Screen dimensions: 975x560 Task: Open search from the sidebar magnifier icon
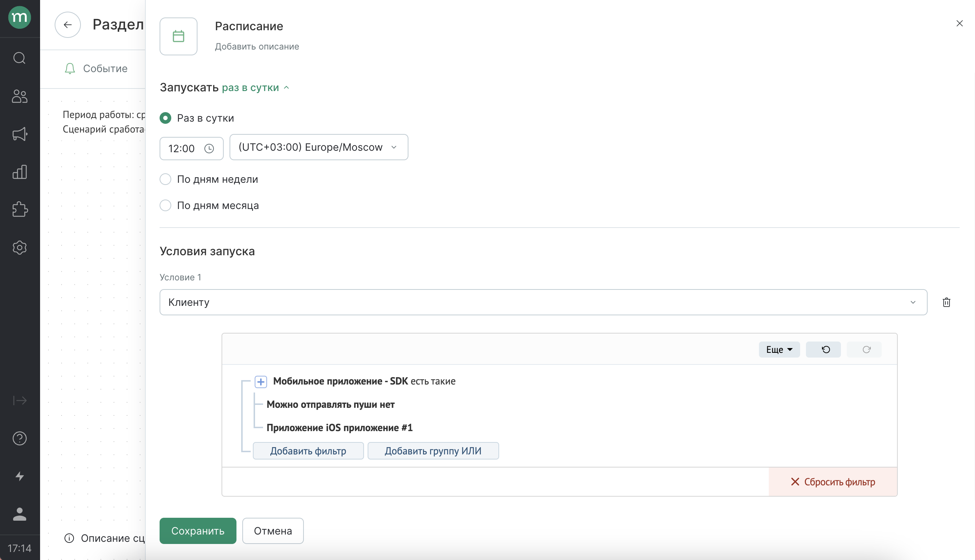pos(20,58)
